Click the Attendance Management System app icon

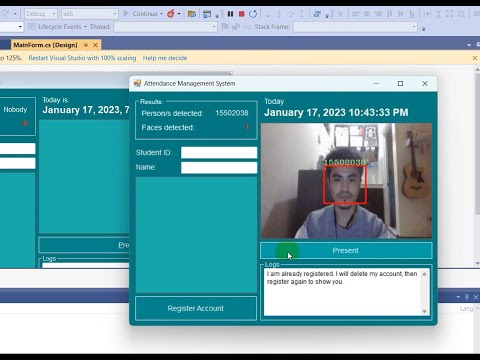(137, 83)
